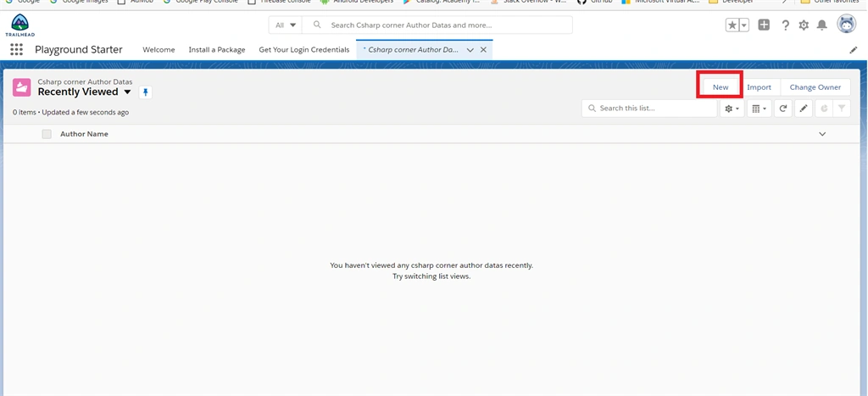Select the Csharp corner Author Datas tab
The width and height of the screenshot is (868, 396).
coord(411,50)
